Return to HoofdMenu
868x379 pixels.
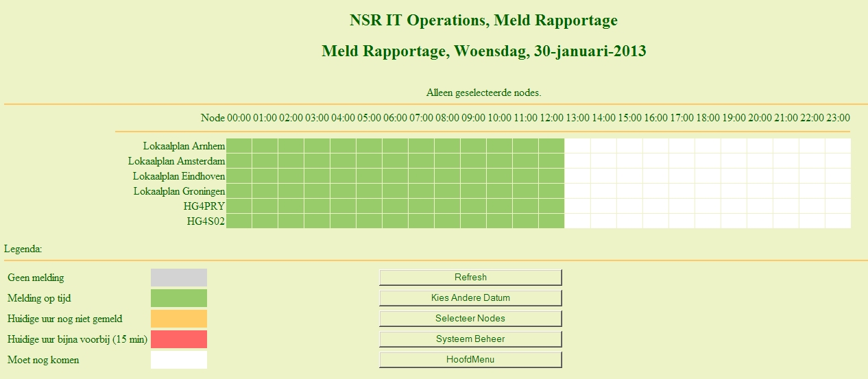470,360
